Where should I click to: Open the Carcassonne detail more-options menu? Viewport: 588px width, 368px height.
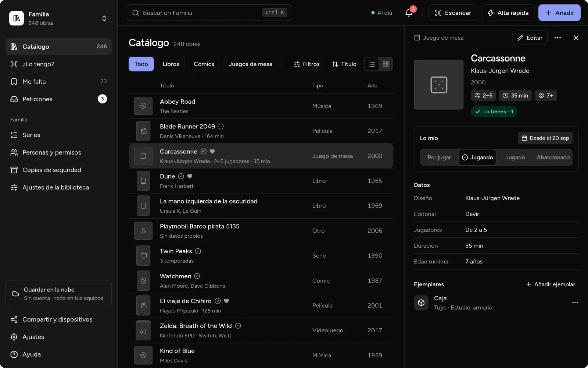[557, 38]
